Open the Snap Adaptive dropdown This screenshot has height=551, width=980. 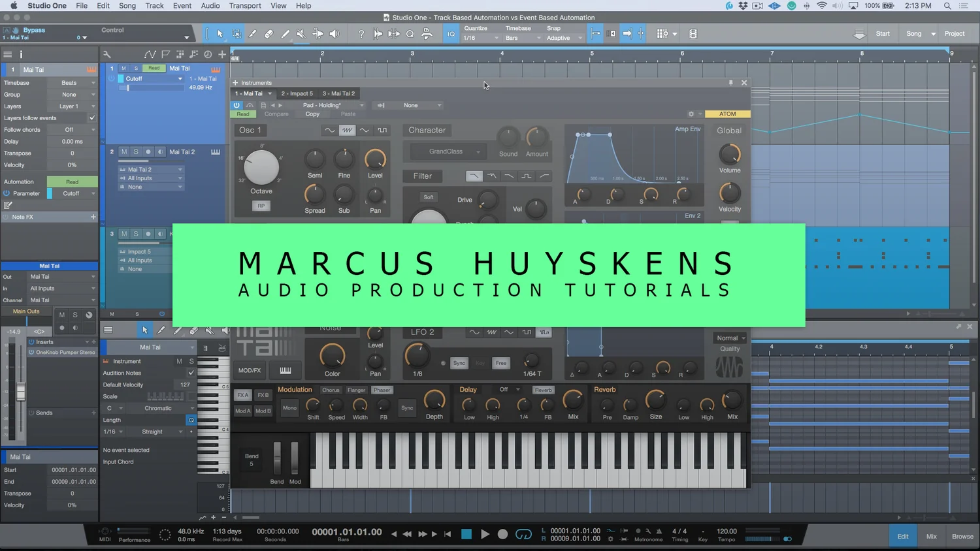tap(564, 38)
